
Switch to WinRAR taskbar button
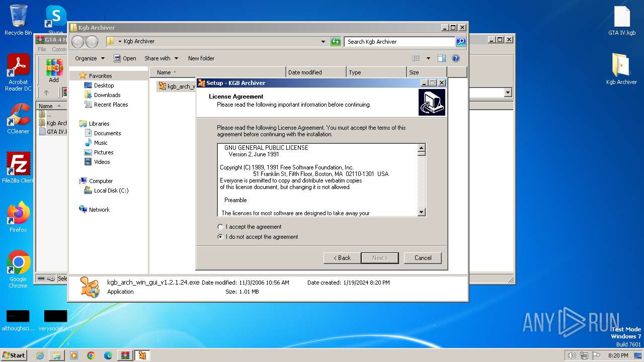125,355
